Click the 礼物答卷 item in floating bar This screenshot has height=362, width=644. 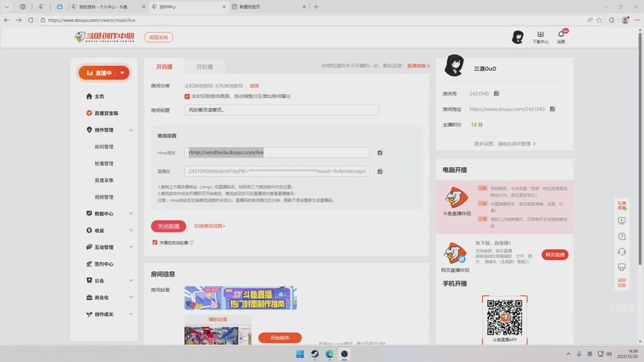point(621,205)
